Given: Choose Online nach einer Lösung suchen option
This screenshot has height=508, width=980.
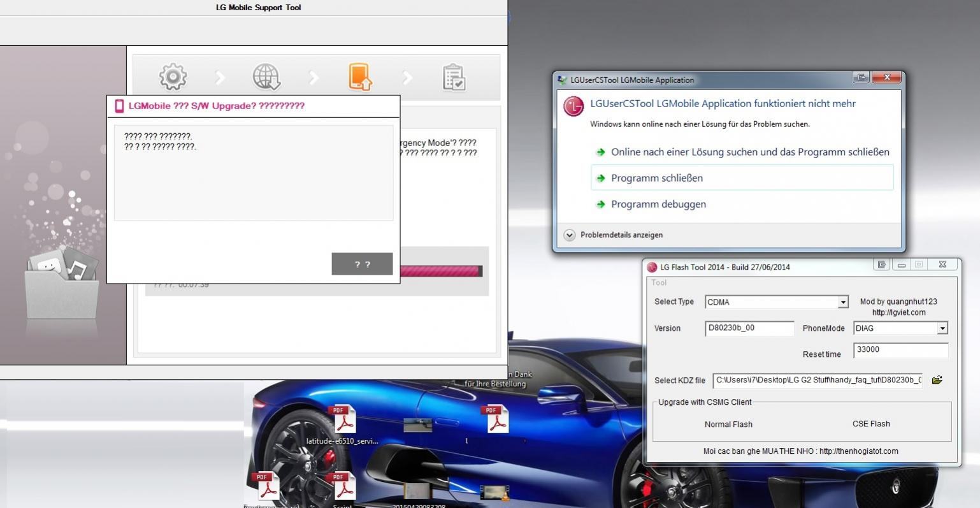Looking at the screenshot, I should [x=742, y=152].
